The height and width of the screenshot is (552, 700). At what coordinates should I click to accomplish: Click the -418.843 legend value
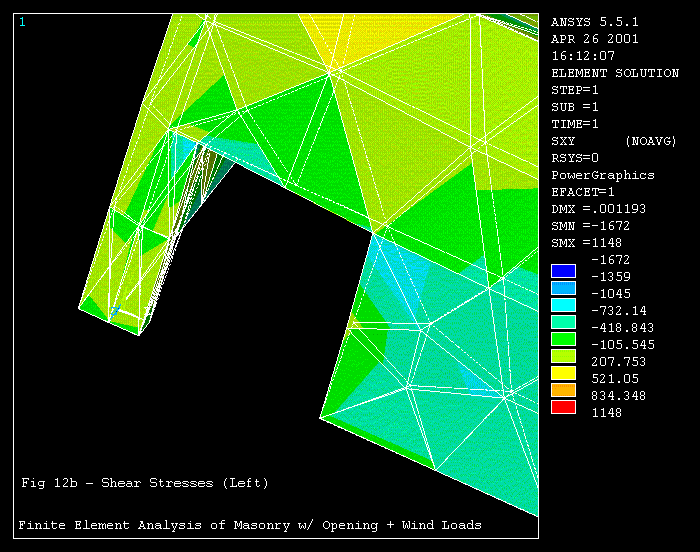(623, 328)
